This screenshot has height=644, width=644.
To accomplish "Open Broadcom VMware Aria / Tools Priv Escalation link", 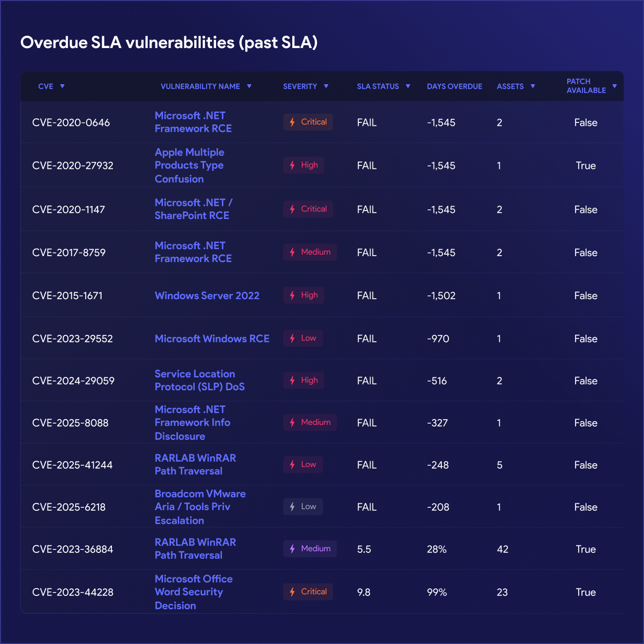I will coord(200,507).
